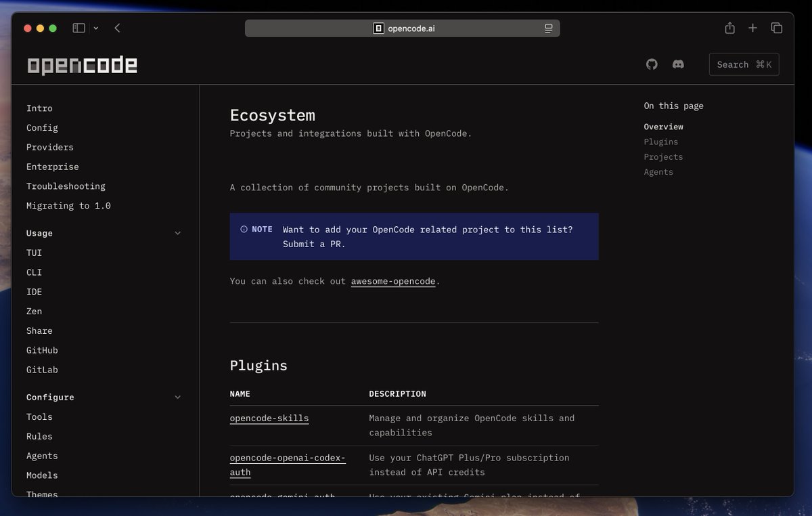Open the Reader icon in address bar

click(548, 28)
